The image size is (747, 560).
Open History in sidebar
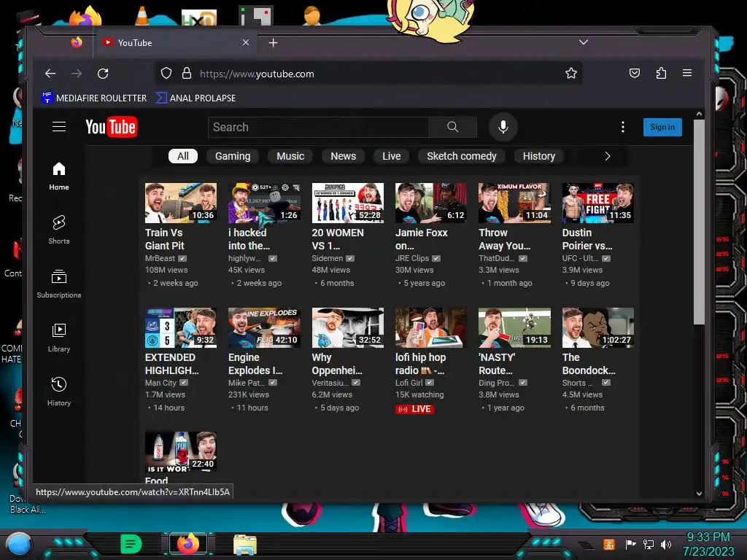(59, 392)
